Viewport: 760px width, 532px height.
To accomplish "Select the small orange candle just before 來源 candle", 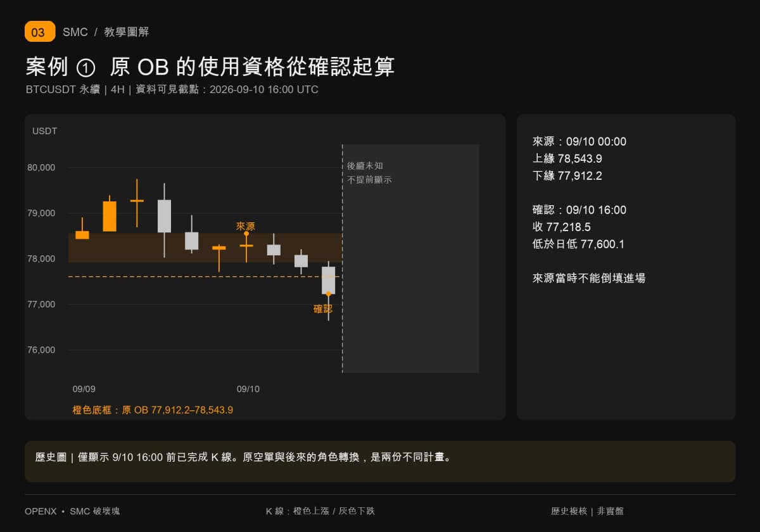I will pos(219,248).
